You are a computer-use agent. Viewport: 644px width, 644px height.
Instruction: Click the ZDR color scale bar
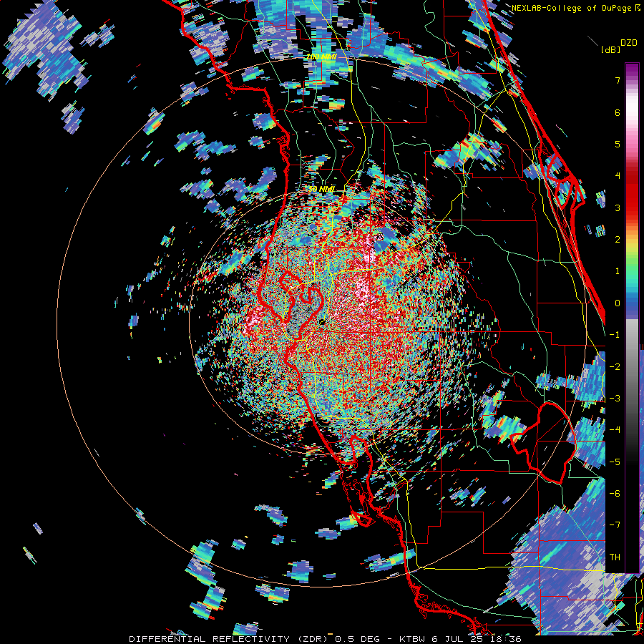click(x=632, y=318)
